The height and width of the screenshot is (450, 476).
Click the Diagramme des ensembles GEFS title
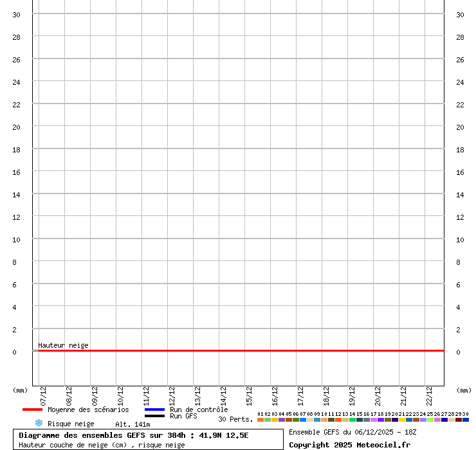(133, 435)
